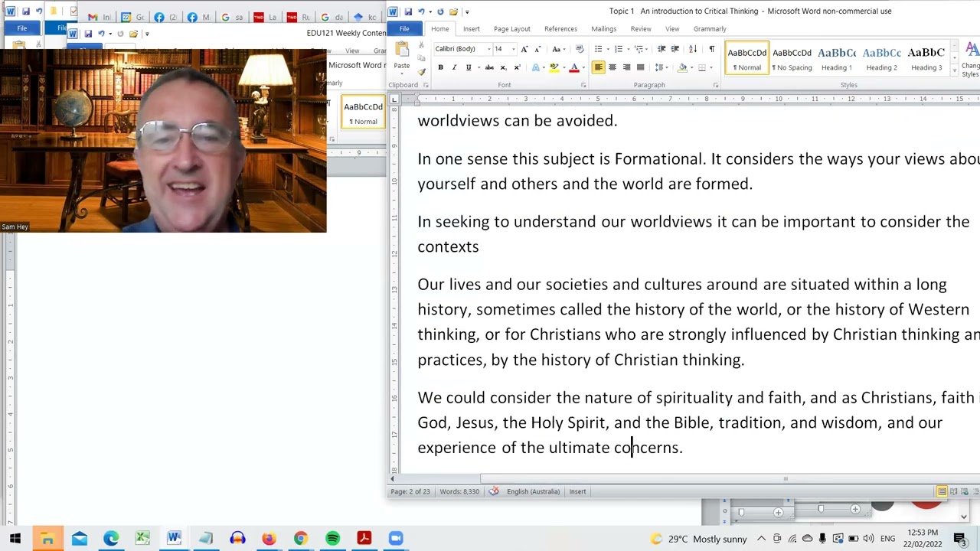Click the Open folder icon in Topic 1 toolbar
Viewport: 980px width, 551px height.
click(x=453, y=11)
